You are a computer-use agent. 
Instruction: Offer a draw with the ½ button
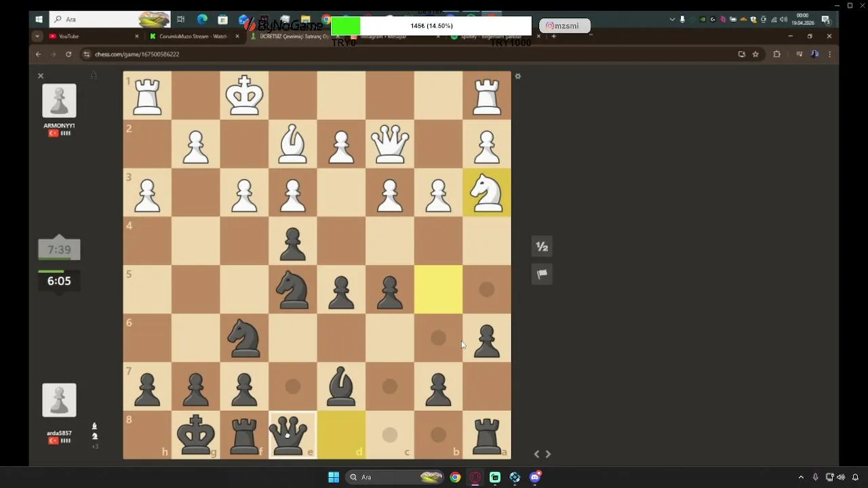(542, 247)
